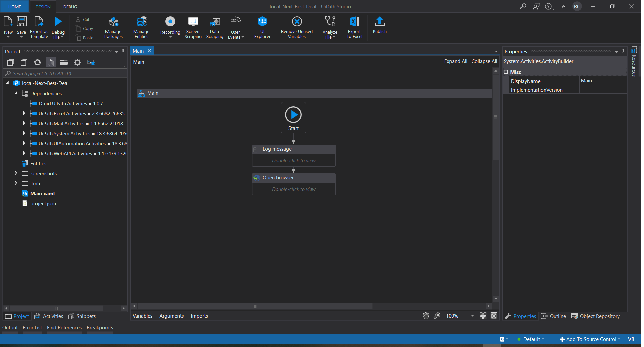Screen dimensions: 644x347
Task: Expand the .screenshots folder
Action: point(16,173)
